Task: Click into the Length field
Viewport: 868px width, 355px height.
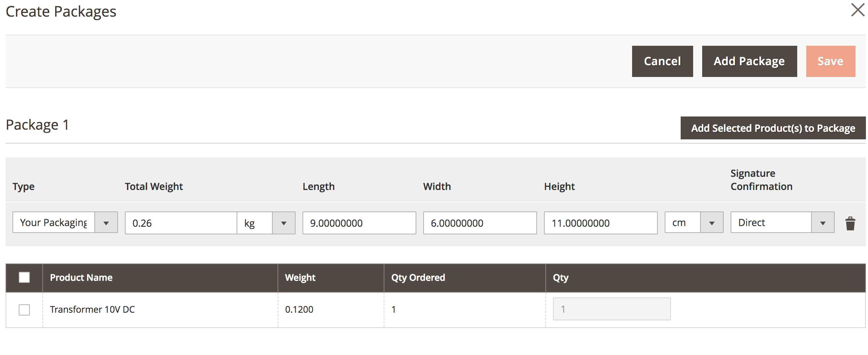Action: point(359,223)
